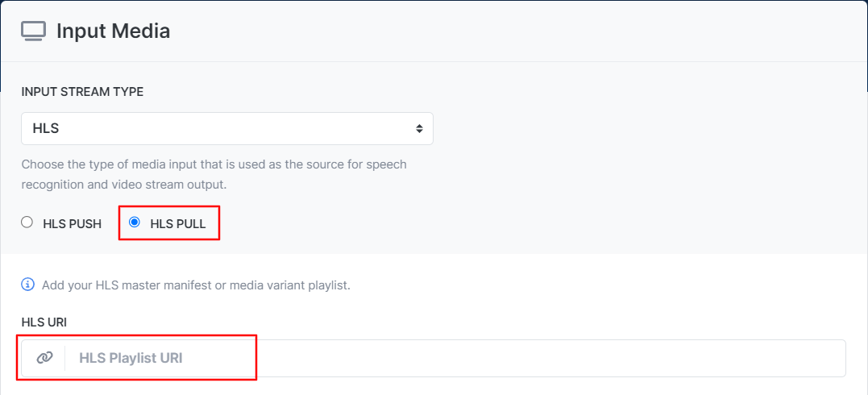Open the Input Stream Type dropdown
Image resolution: width=868 pixels, height=395 pixels.
tap(227, 128)
